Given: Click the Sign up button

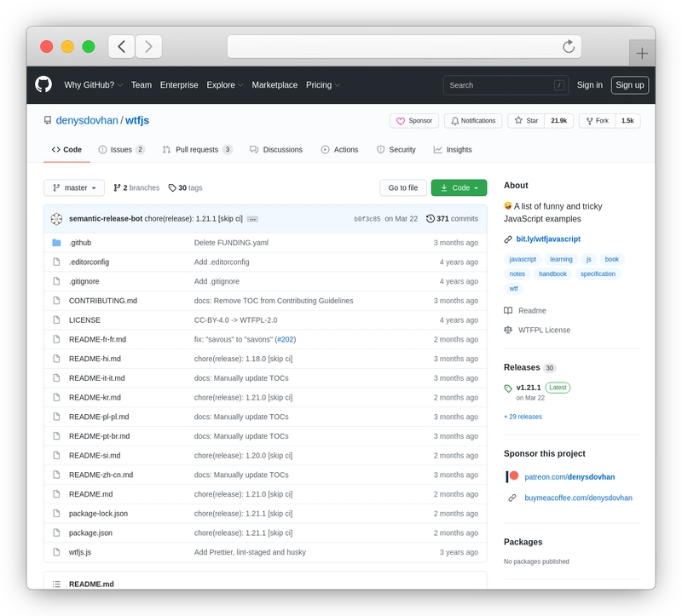Looking at the screenshot, I should [x=630, y=85].
